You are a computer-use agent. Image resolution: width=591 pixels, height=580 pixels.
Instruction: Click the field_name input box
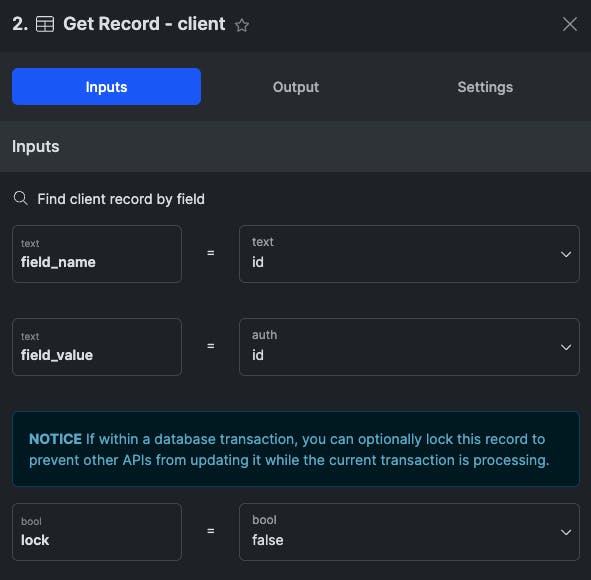pos(97,254)
